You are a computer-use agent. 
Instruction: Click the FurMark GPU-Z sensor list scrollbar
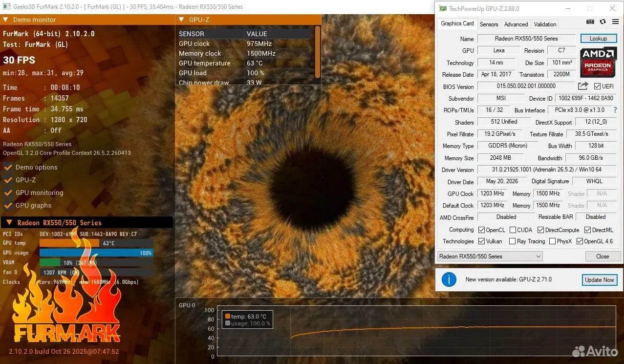pos(318,52)
